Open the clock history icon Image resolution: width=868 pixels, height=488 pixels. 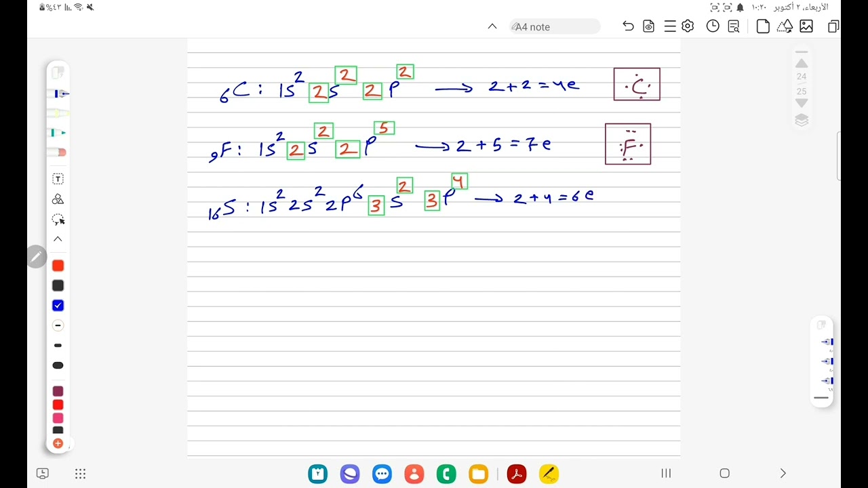[713, 26]
